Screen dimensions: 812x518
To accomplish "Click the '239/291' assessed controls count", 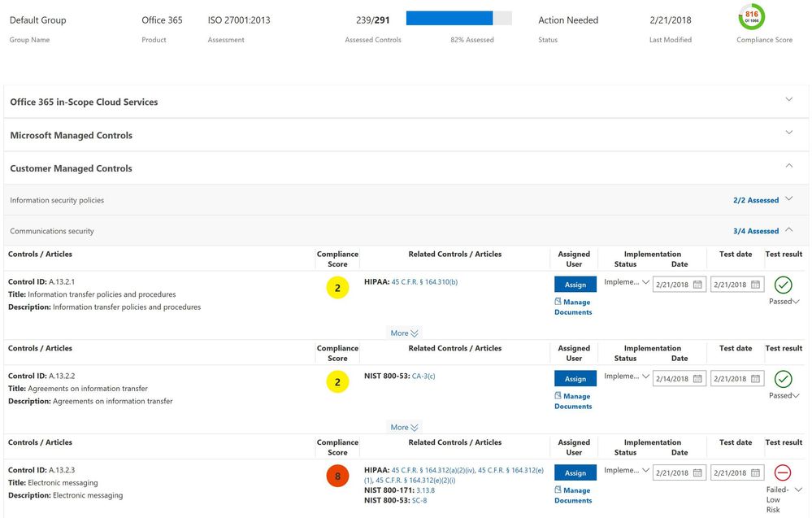I will click(373, 20).
